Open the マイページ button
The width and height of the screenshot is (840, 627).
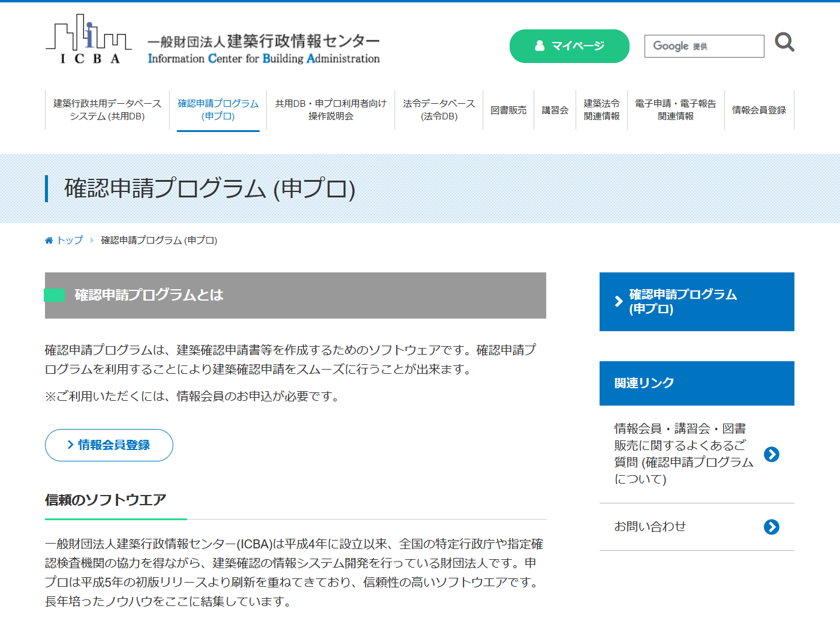(569, 46)
